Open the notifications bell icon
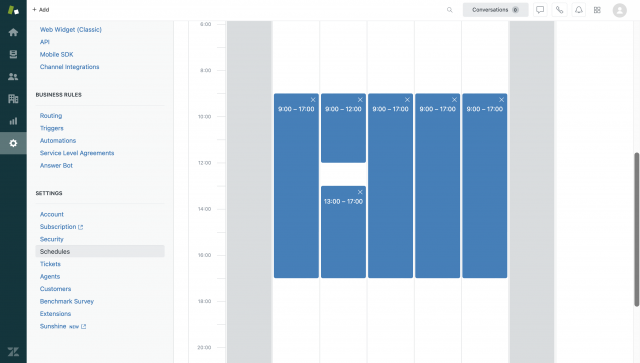The image size is (640, 363). [578, 10]
